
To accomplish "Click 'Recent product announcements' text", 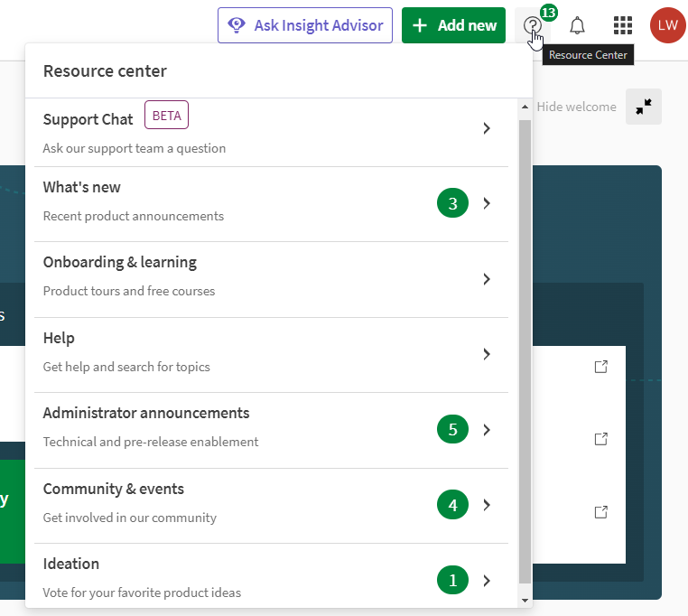I will (134, 216).
